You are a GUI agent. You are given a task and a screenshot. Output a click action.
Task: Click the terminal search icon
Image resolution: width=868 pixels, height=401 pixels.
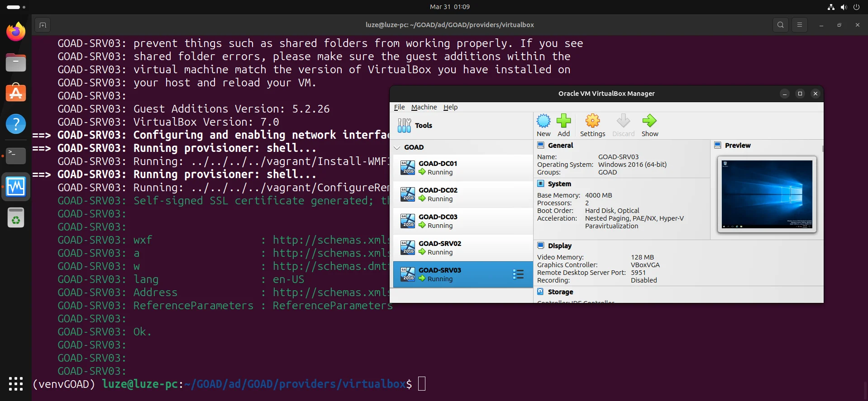(x=781, y=25)
